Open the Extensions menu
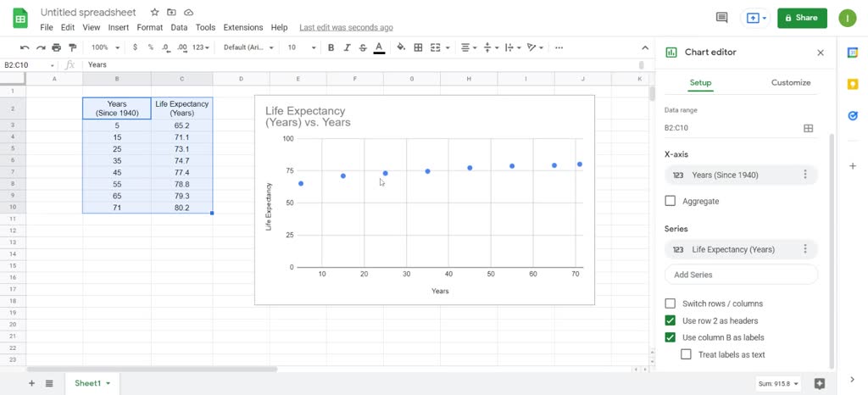Screen dimensions: 868x395 click(x=242, y=27)
